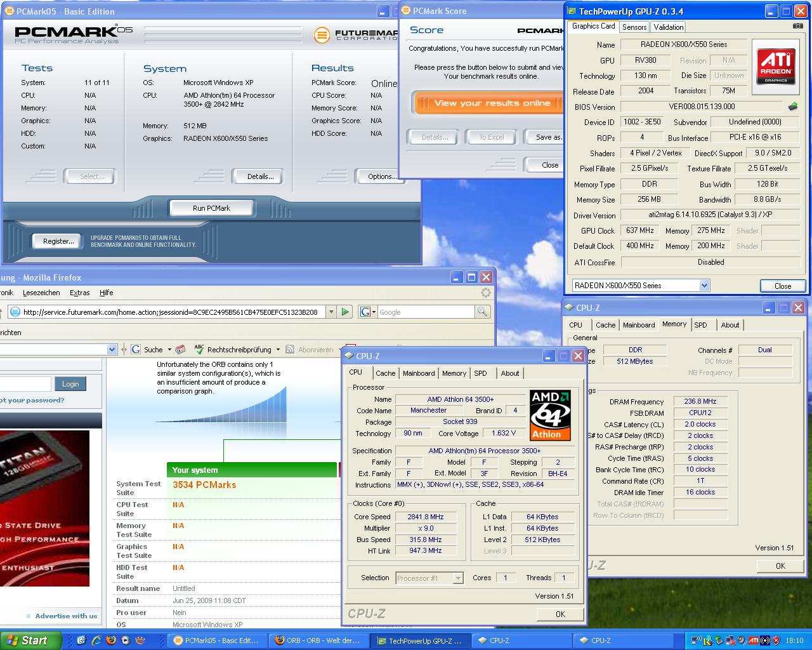
Task: Click the ATI tray icon
Action: point(754,640)
